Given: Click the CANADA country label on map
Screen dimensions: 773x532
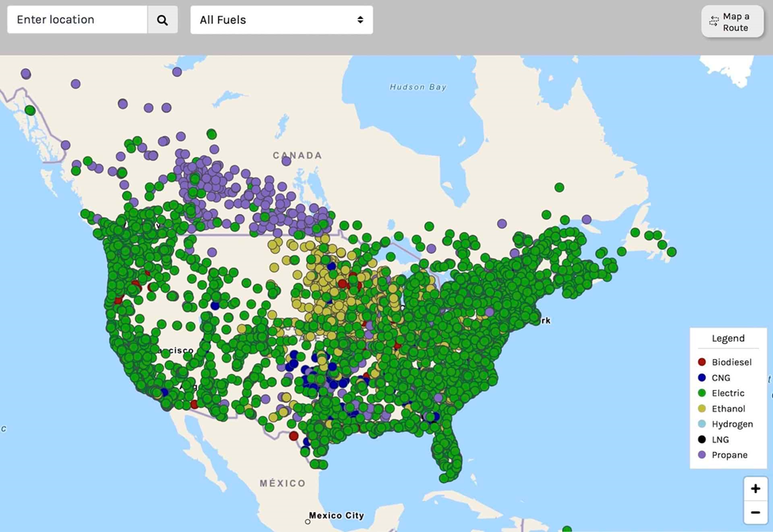Looking at the screenshot, I should point(297,155).
